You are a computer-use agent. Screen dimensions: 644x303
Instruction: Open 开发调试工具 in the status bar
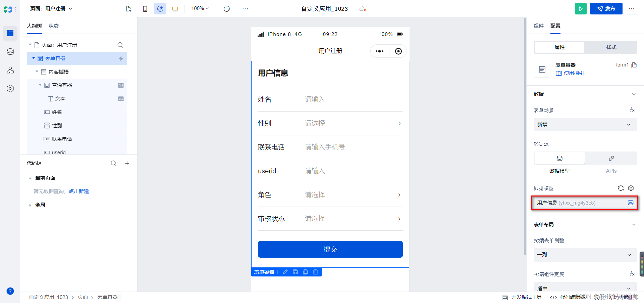point(522,297)
